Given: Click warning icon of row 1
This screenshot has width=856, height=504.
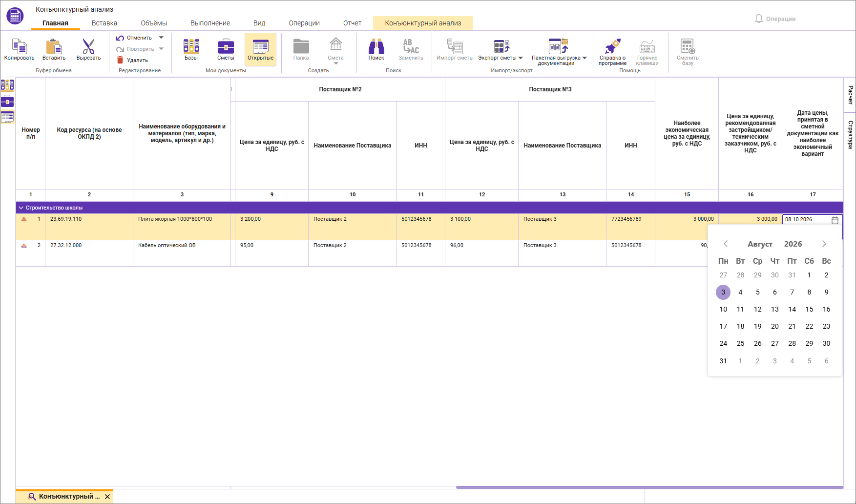Looking at the screenshot, I should click(x=24, y=219).
